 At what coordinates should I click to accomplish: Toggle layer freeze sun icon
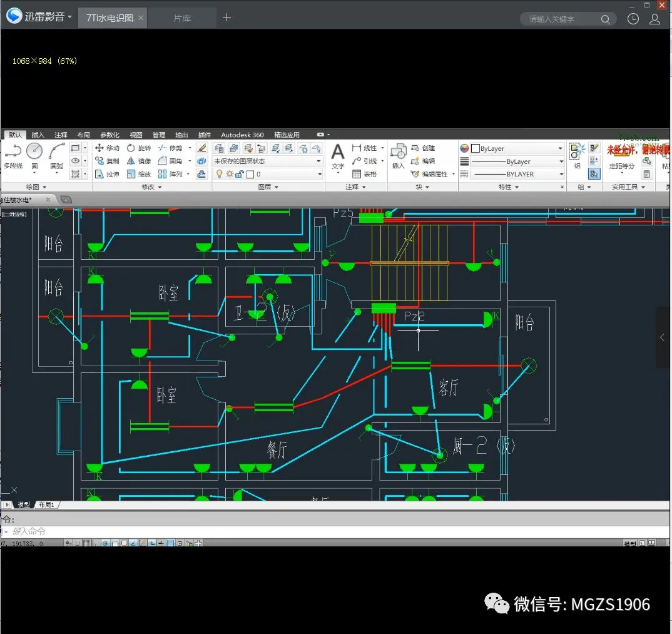[230, 174]
